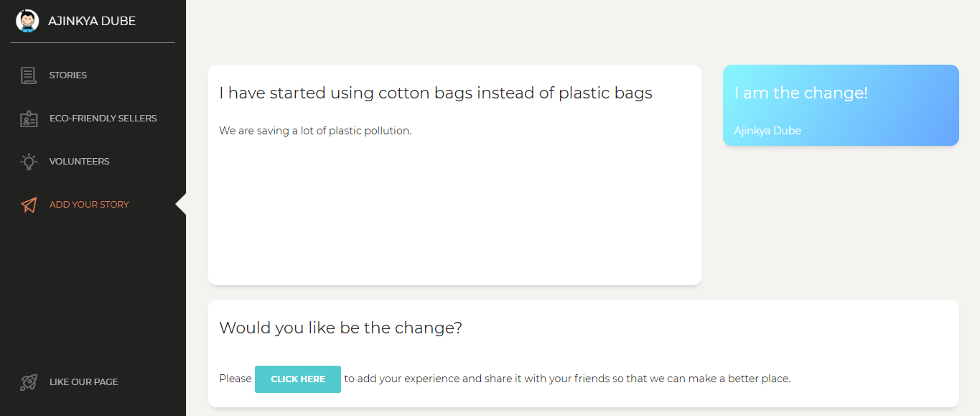Select Add Your Story menu label
Image resolution: width=980 pixels, height=416 pixels.
pos(89,205)
